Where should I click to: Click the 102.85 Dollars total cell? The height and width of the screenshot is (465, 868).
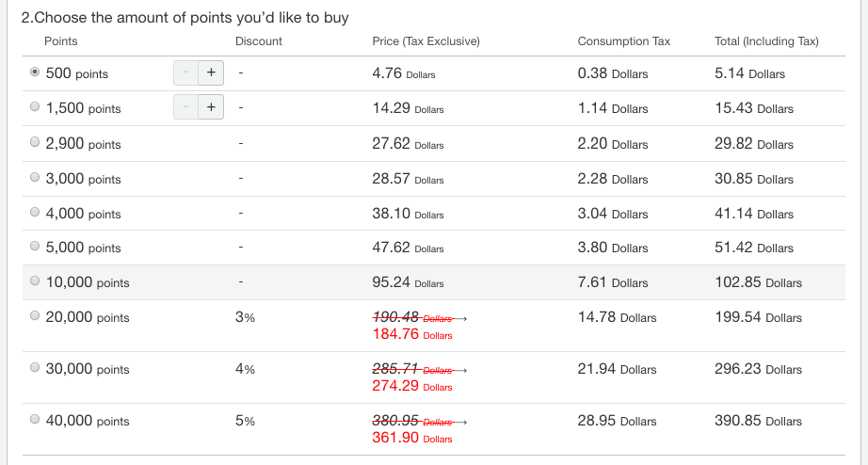pos(758,282)
